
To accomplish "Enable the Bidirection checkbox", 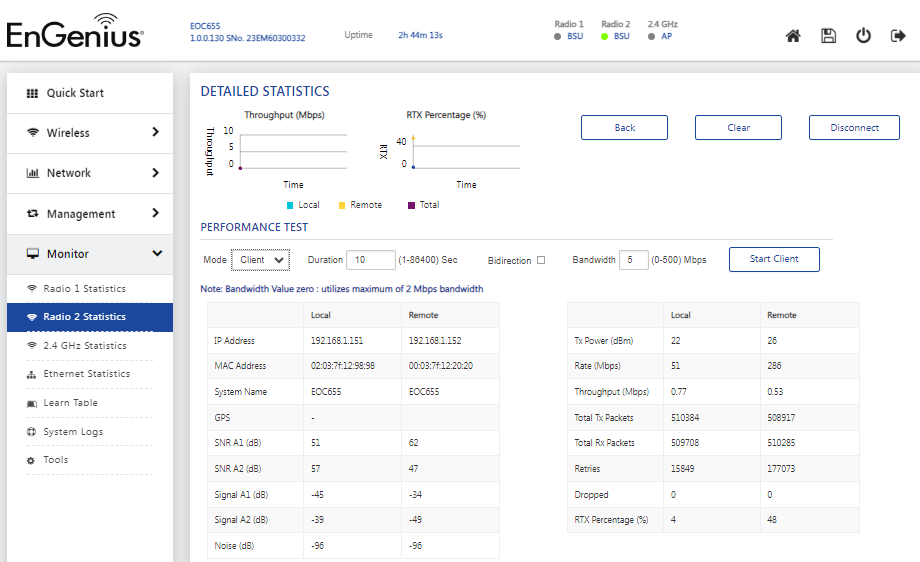I will click(541, 260).
